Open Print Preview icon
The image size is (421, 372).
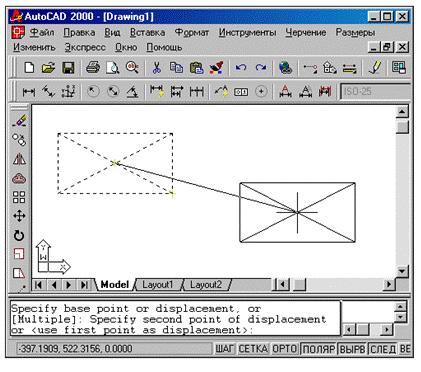[x=112, y=68]
